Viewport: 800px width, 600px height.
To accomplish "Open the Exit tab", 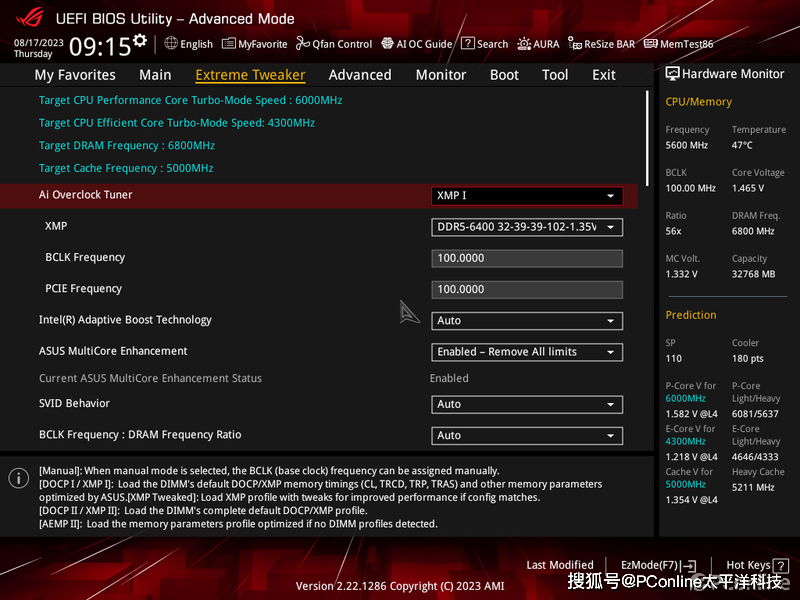I will [604, 75].
